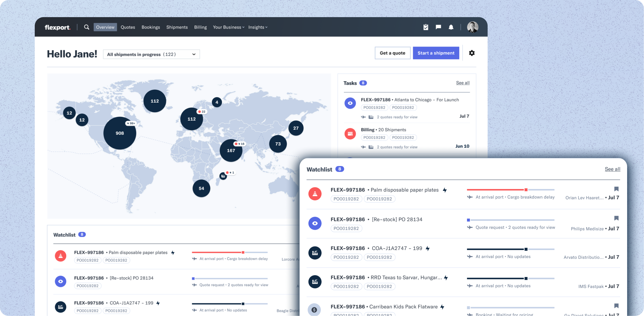Toggle bookmark on Re-stock PO 28134 row
The width and height of the screenshot is (644, 316).
(x=616, y=218)
